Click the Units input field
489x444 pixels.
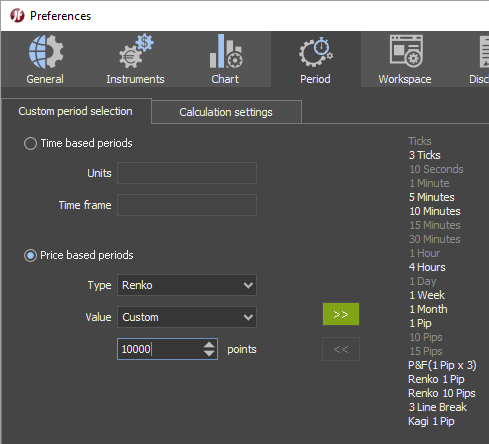(x=187, y=173)
